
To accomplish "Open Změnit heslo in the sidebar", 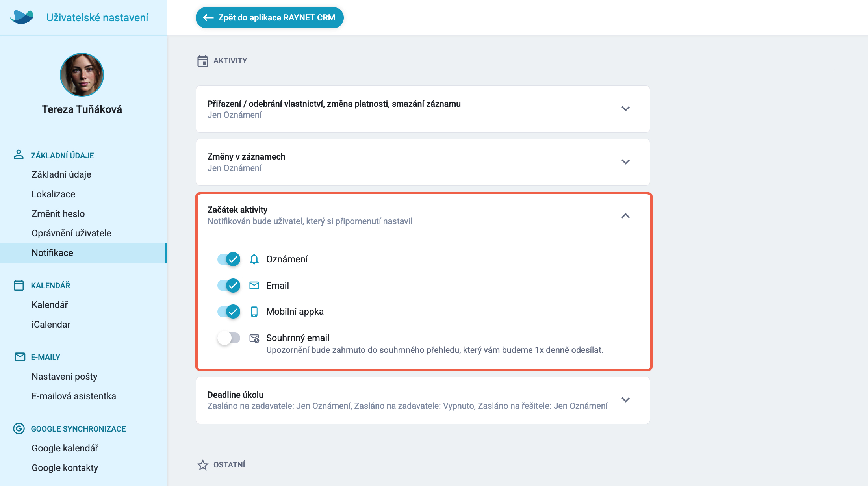I will click(58, 213).
